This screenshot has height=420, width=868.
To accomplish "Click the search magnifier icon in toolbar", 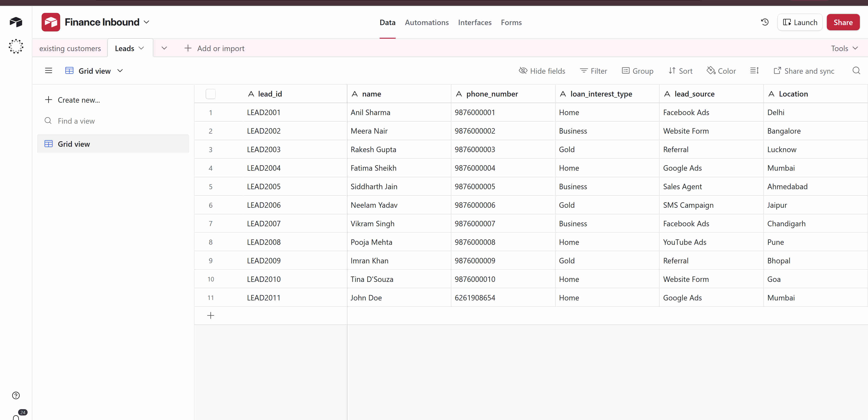I will [856, 71].
